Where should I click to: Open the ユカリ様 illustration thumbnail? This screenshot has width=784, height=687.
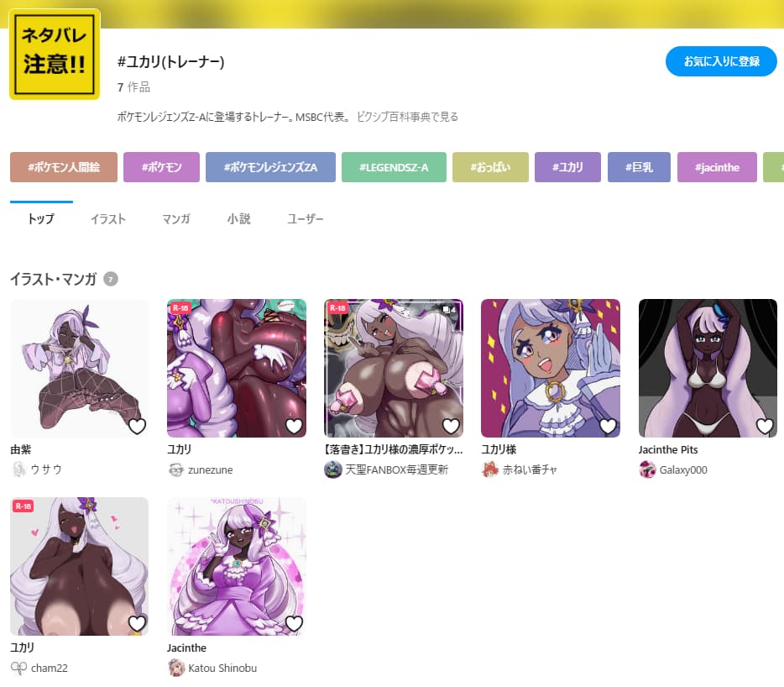[x=551, y=368]
